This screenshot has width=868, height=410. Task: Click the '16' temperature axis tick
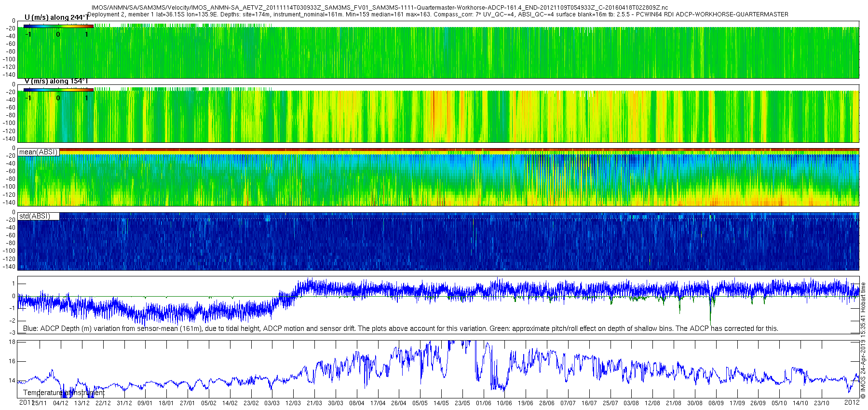pos(13,361)
